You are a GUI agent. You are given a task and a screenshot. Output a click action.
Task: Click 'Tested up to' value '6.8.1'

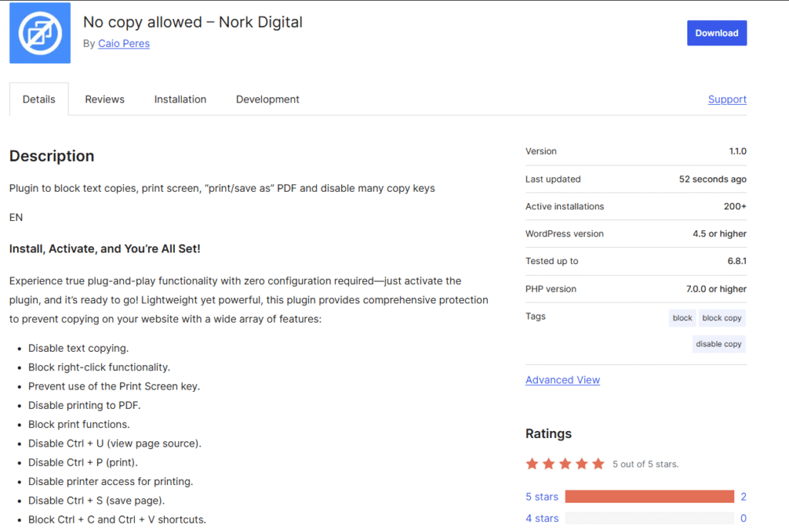click(737, 262)
